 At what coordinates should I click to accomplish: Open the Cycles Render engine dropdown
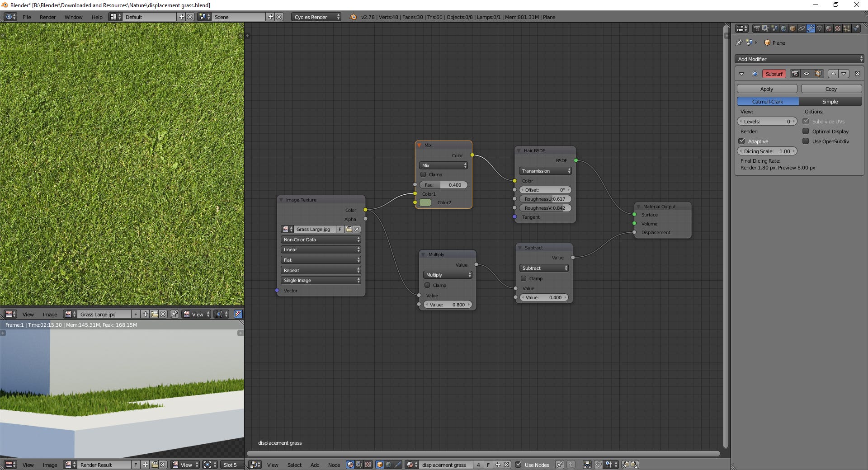tap(316, 17)
